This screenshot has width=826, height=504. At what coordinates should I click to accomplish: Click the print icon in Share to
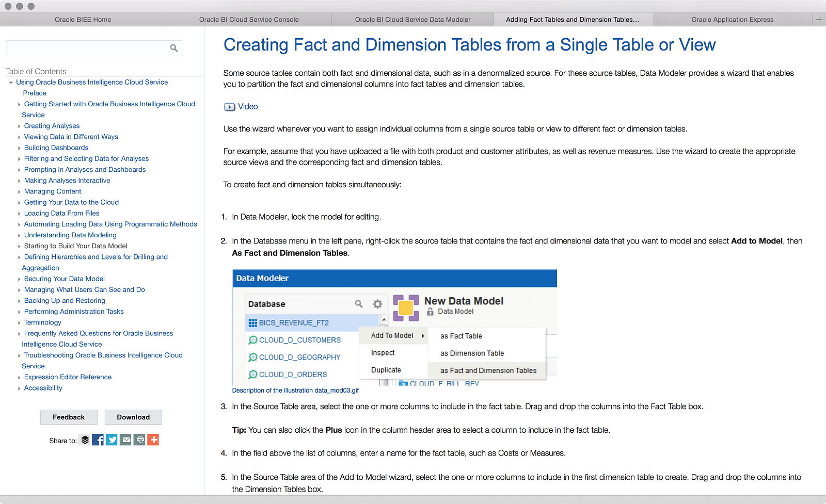[139, 440]
